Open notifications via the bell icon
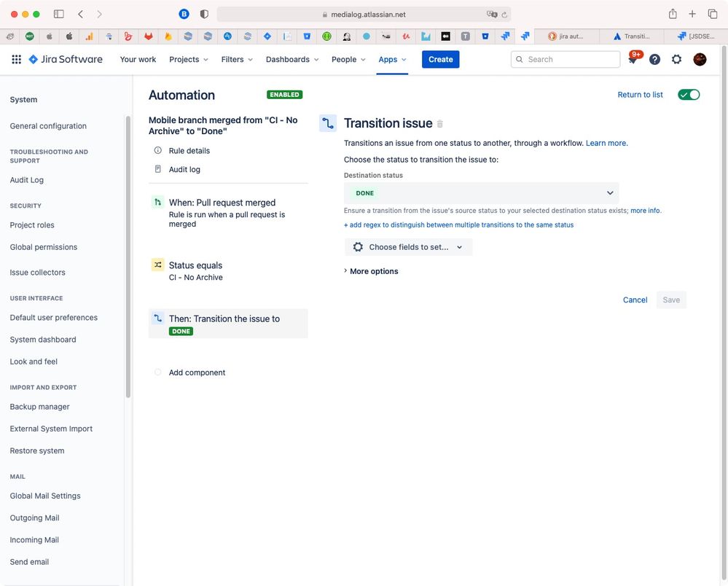728x586 pixels. [x=632, y=59]
